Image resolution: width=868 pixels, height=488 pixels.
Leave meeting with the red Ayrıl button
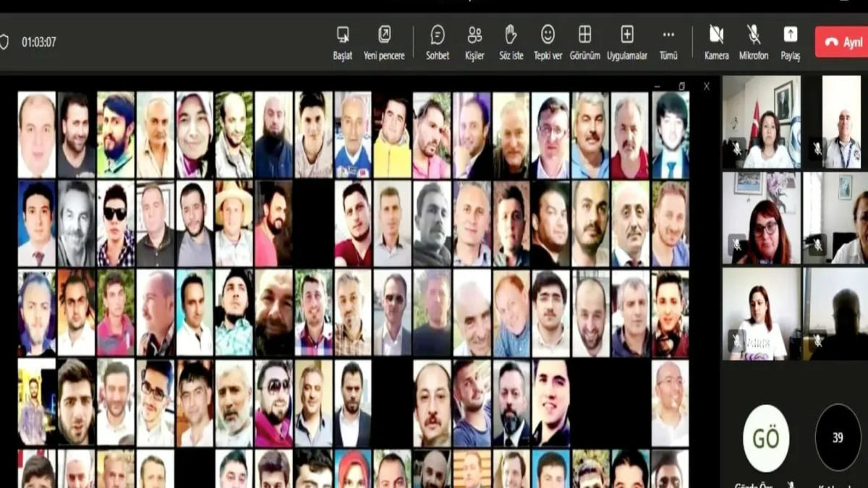841,42
